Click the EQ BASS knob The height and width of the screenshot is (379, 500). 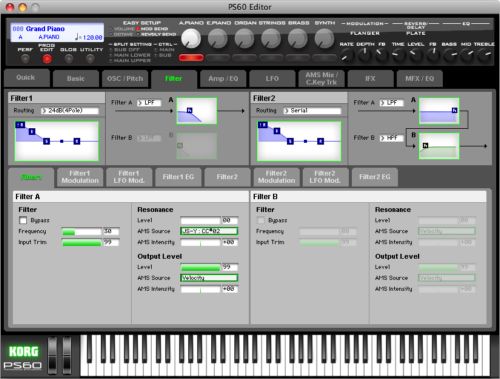(x=450, y=55)
